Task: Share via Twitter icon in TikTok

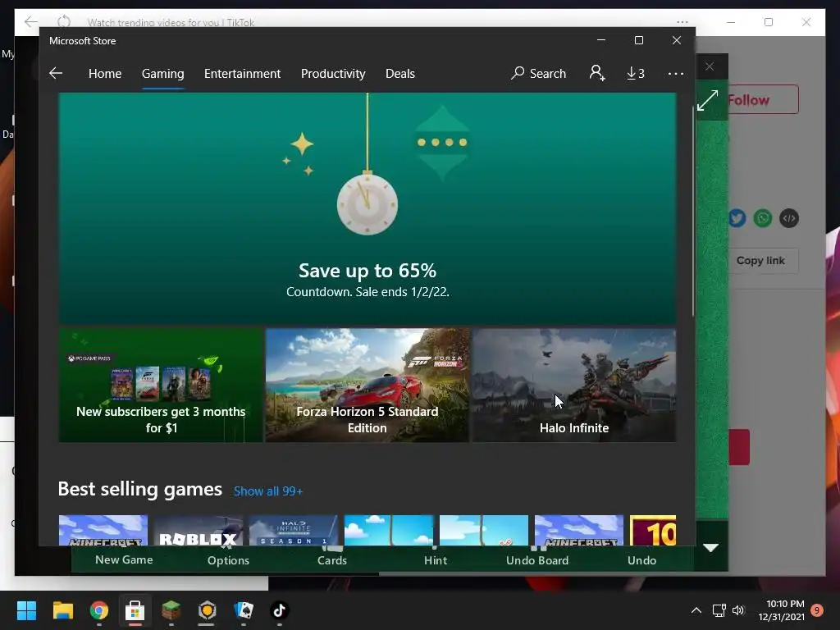Action: click(737, 218)
